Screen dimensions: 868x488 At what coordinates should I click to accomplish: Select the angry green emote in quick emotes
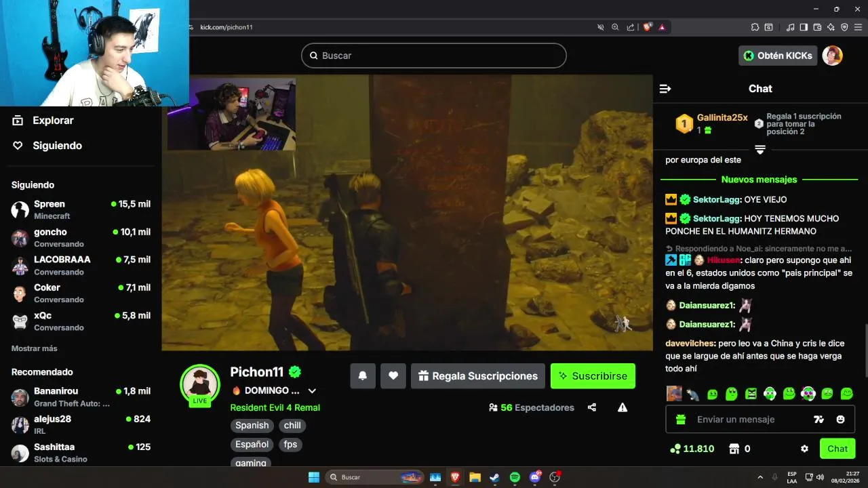pyautogui.click(x=751, y=393)
